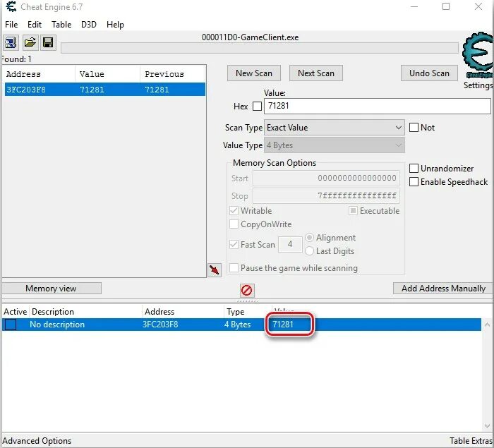Open the Edit menu

[35, 25]
